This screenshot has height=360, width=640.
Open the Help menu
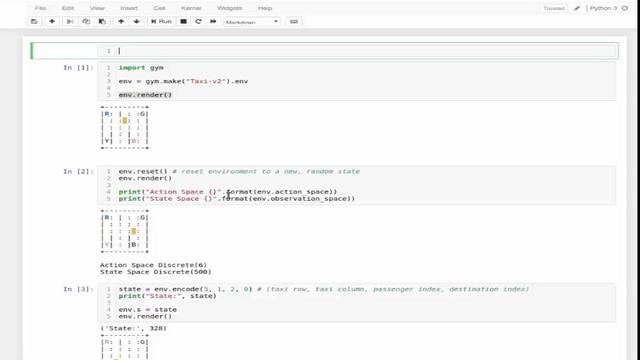(x=265, y=8)
